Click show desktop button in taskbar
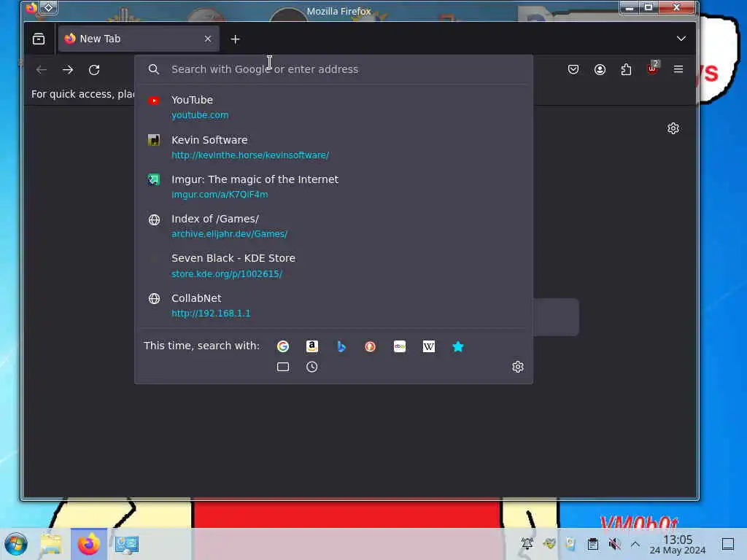 point(727,544)
